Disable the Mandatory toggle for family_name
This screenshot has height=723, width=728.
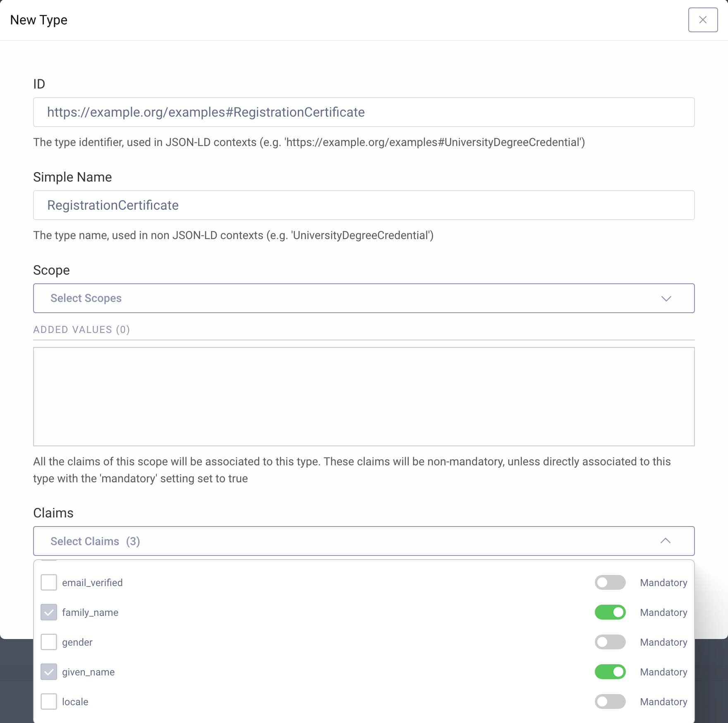(x=610, y=613)
